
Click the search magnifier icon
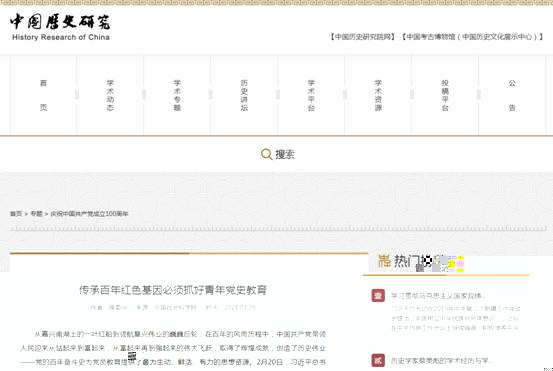pos(266,154)
